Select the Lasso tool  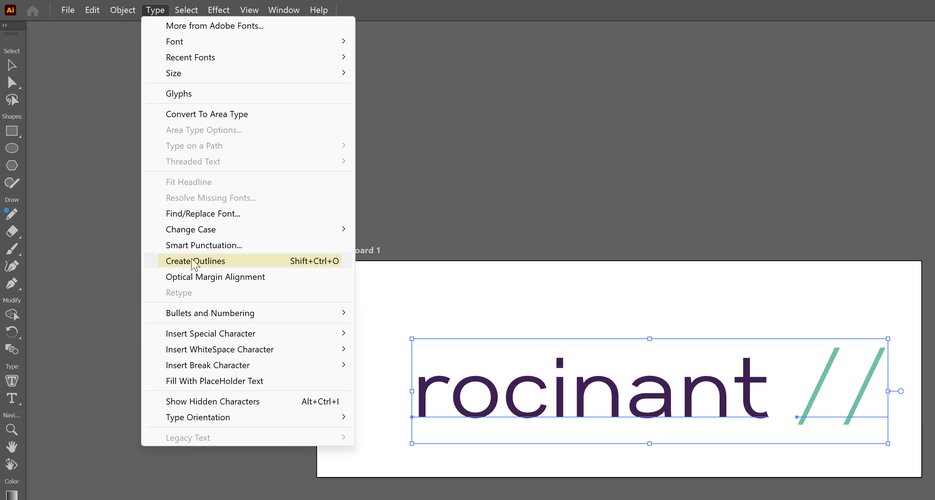click(x=11, y=100)
